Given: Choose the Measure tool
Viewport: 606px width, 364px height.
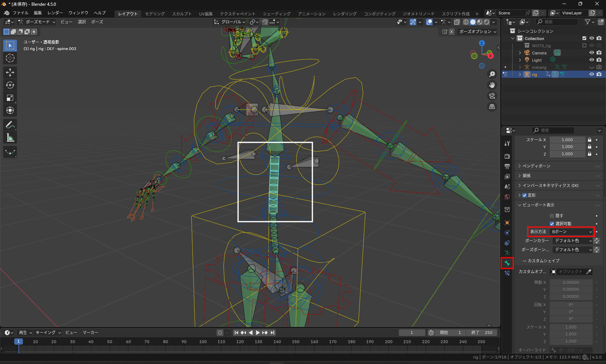Looking at the screenshot, I should [10, 138].
